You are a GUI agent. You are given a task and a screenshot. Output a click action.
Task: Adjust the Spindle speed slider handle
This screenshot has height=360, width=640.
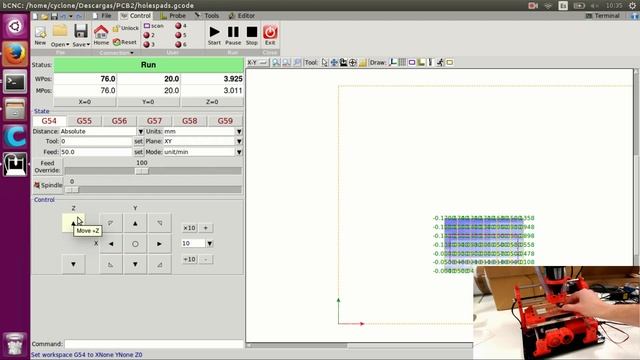[72, 189]
